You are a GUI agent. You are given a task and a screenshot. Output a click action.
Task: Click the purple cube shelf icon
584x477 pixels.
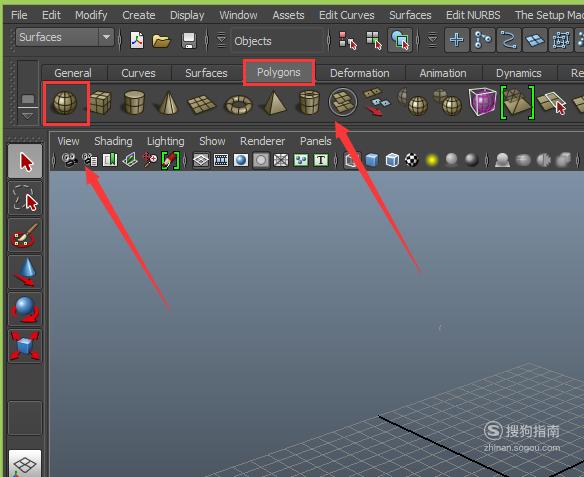(482, 101)
